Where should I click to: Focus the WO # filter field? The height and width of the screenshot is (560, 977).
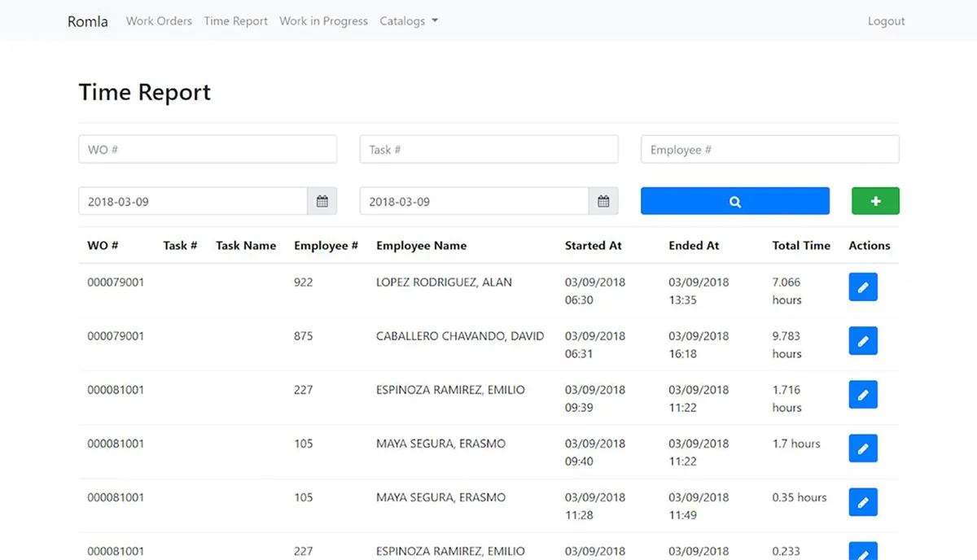tap(208, 150)
